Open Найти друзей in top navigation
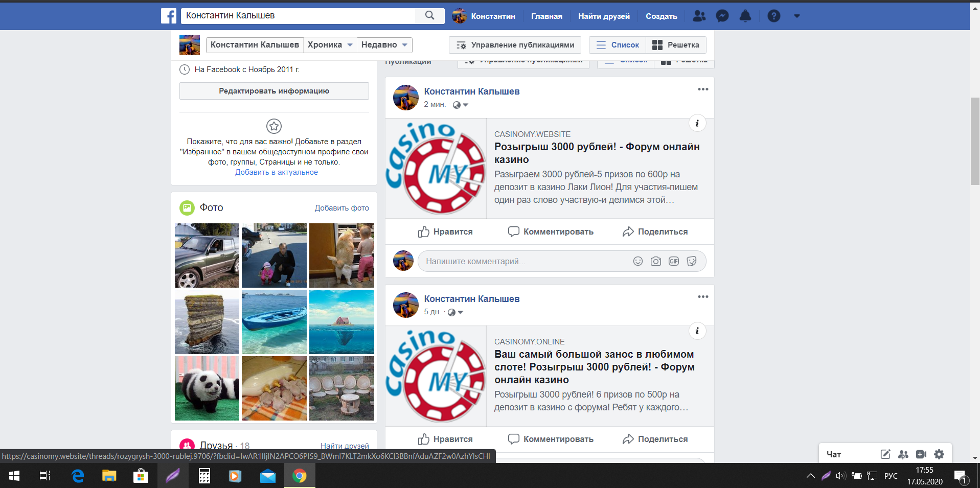The image size is (980, 488). [x=604, y=16]
